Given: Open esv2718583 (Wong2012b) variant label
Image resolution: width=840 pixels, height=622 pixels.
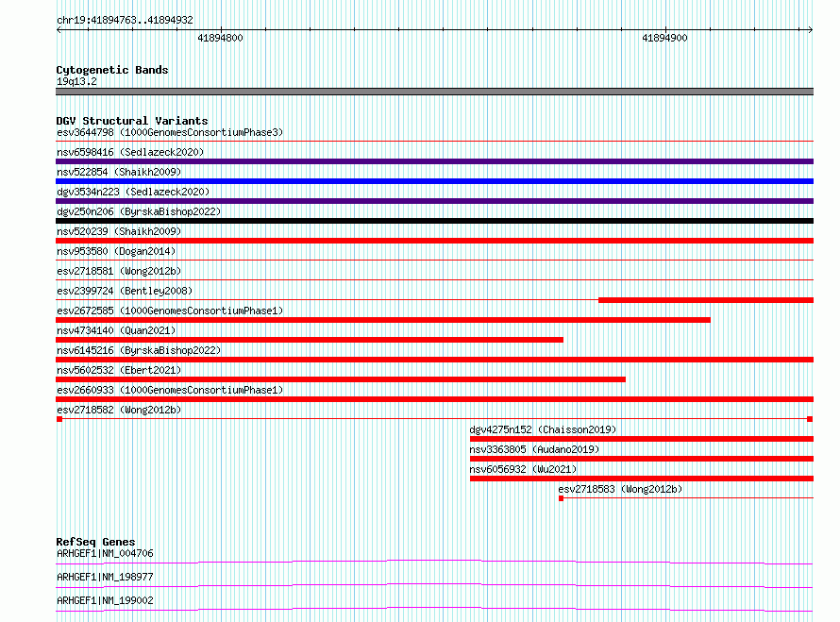Looking at the screenshot, I should [x=620, y=489].
